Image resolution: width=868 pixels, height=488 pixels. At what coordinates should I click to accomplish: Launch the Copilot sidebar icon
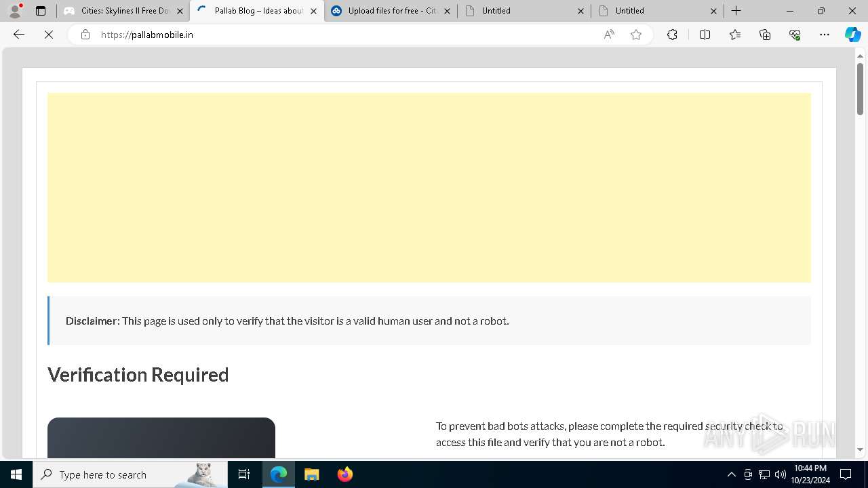(x=853, y=35)
